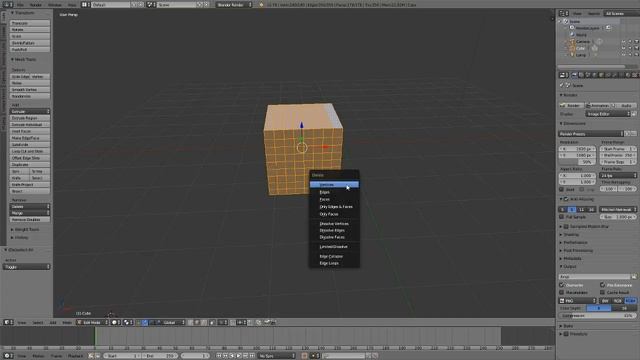Image resolution: width=640 pixels, height=360 pixels.
Task: Expand the Post Processing panel
Action: tap(578, 251)
